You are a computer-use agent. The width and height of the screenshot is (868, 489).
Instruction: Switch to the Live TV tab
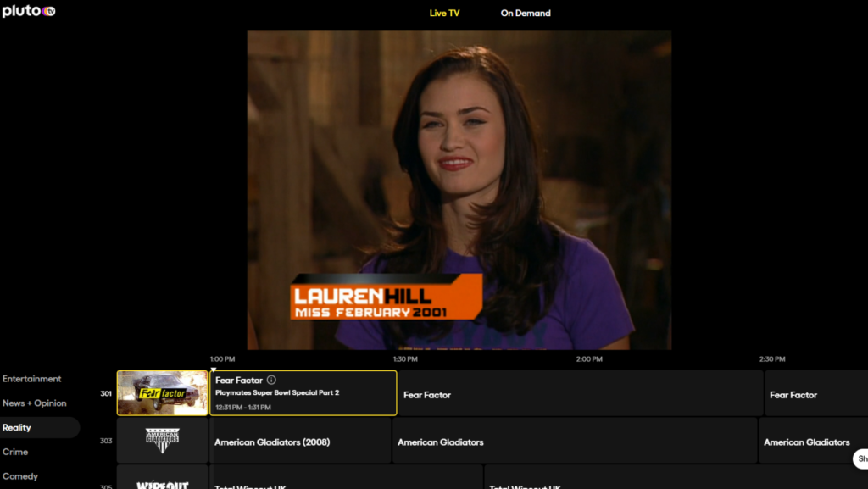444,14
